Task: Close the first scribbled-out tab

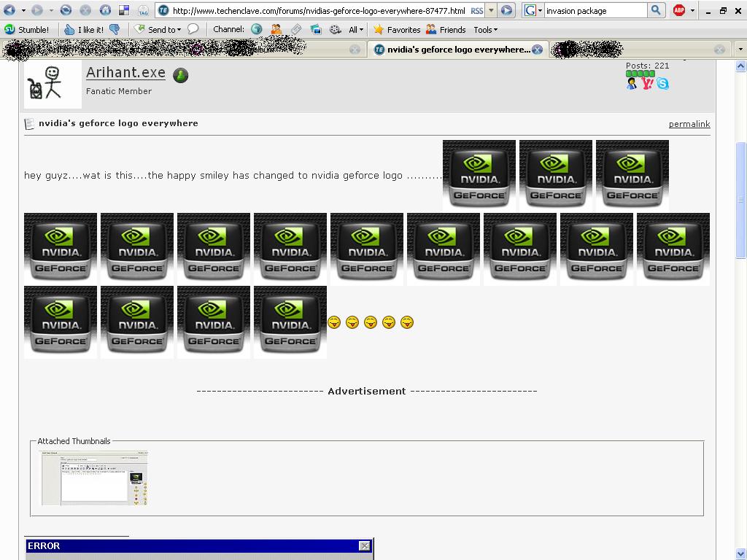Action: [x=355, y=50]
